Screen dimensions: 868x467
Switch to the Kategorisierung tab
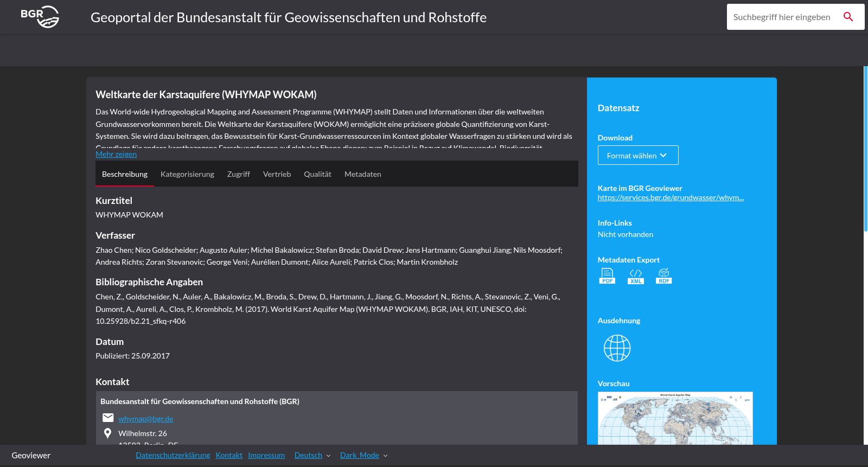point(187,174)
